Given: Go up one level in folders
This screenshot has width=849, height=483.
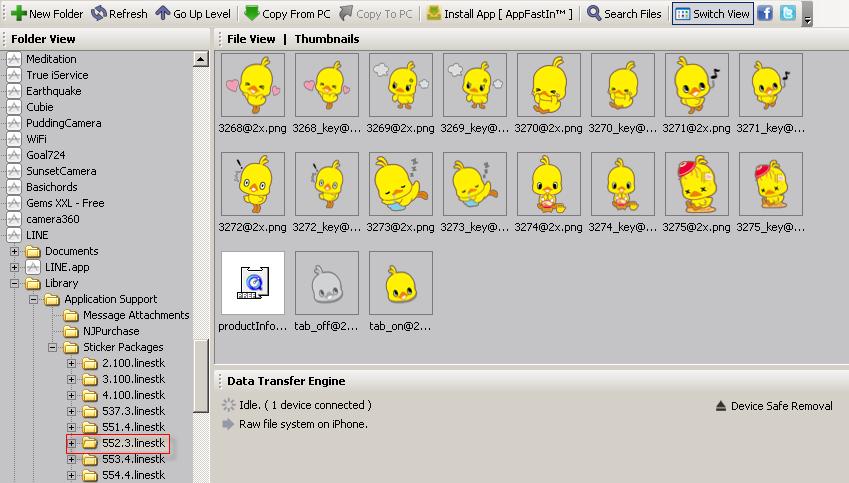Looking at the screenshot, I should [x=193, y=14].
